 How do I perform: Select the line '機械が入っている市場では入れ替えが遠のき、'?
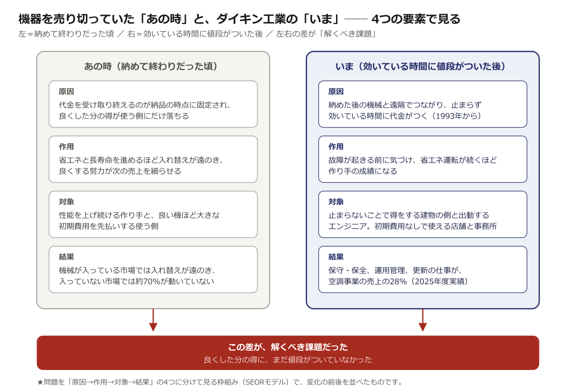pos(138,270)
